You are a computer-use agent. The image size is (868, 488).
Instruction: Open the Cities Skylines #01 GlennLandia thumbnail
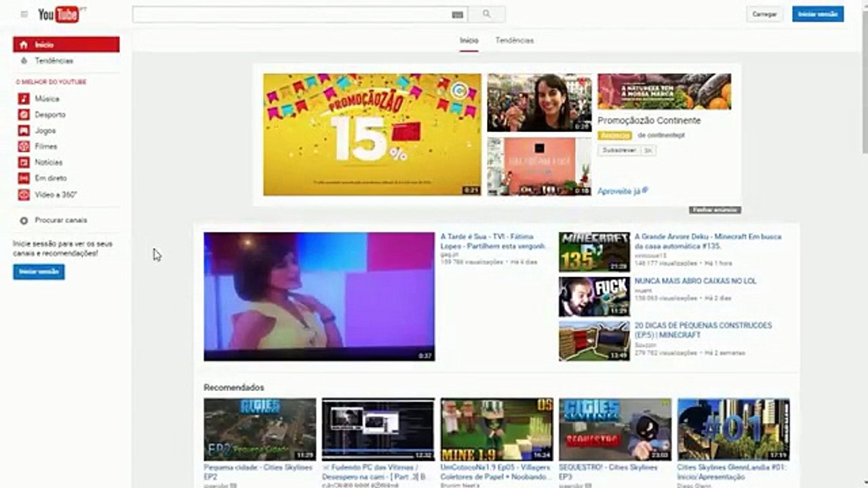click(x=734, y=430)
